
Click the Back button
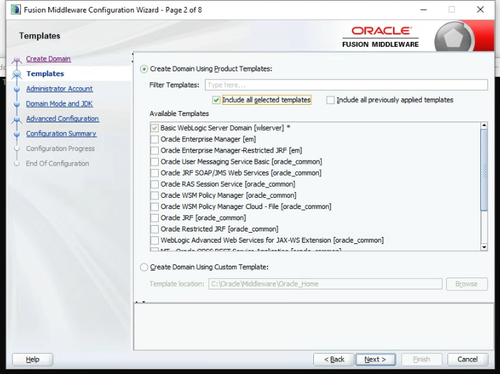pyautogui.click(x=333, y=359)
